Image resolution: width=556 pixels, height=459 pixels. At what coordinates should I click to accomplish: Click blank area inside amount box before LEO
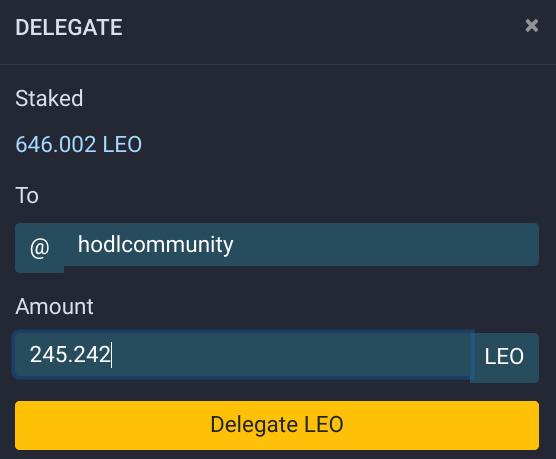(291, 355)
